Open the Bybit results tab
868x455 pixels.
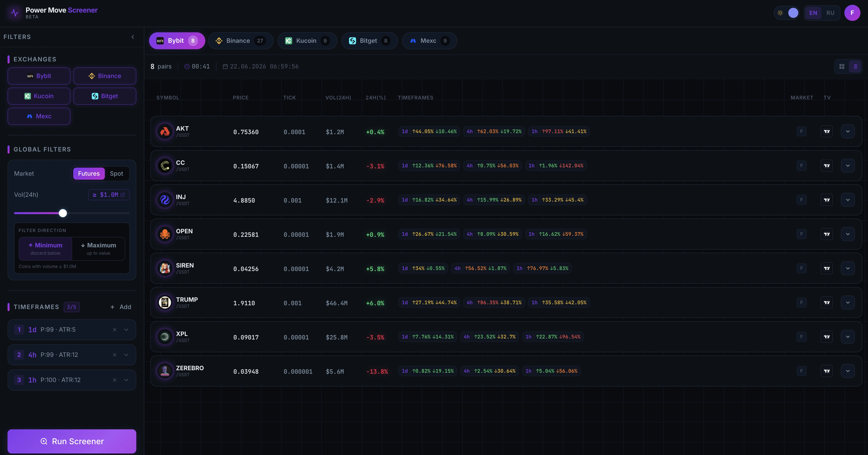pos(177,41)
